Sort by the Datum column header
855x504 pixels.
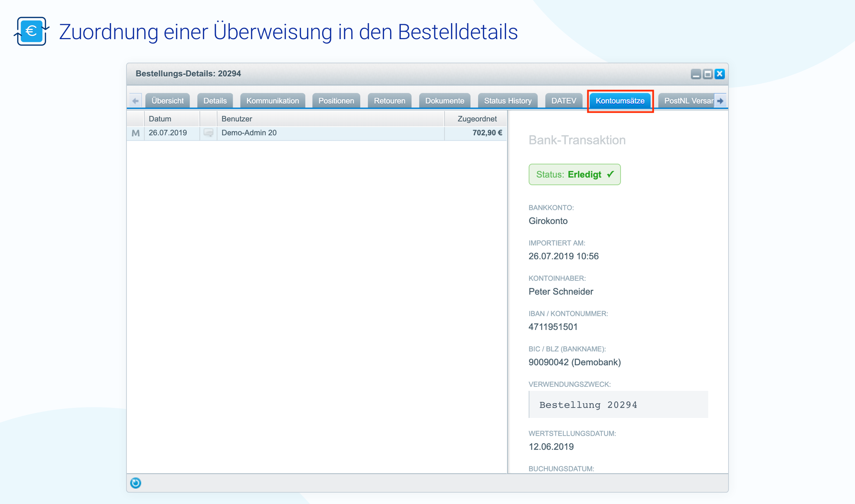coord(172,119)
